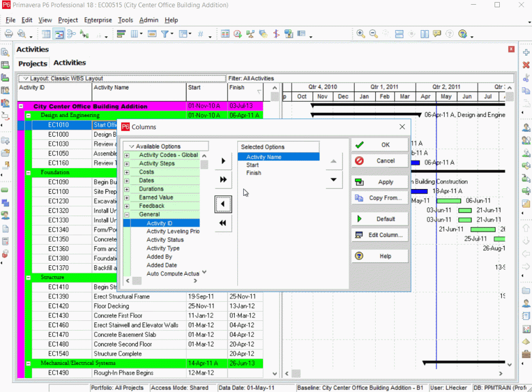This screenshot has width=532, height=392.
Task: Expand the Activity Steps group
Action: coord(127,164)
